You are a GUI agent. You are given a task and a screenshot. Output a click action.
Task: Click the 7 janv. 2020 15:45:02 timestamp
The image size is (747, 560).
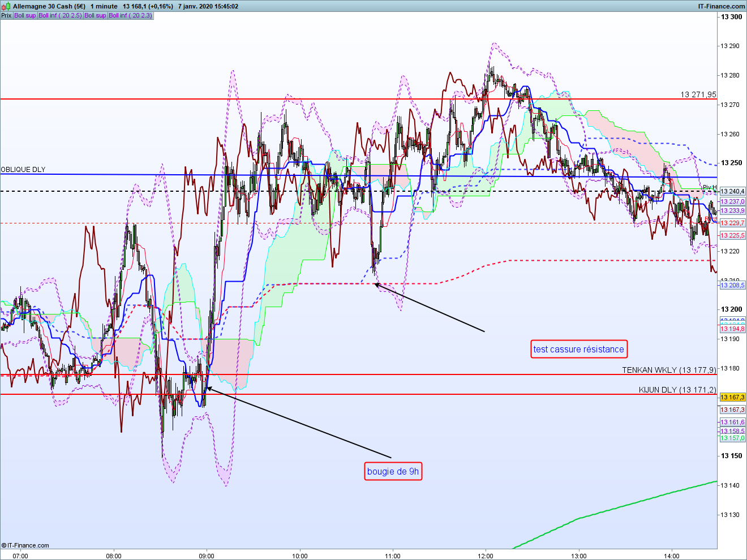(208, 6)
